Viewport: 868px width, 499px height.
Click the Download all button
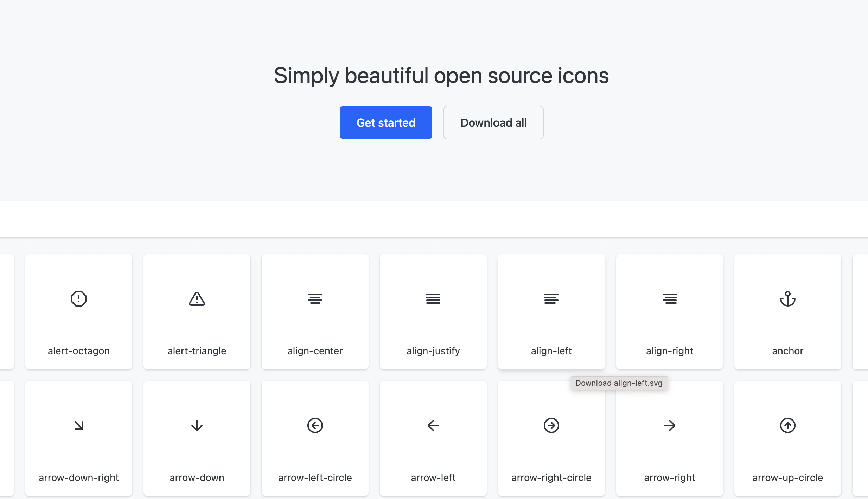[493, 122]
